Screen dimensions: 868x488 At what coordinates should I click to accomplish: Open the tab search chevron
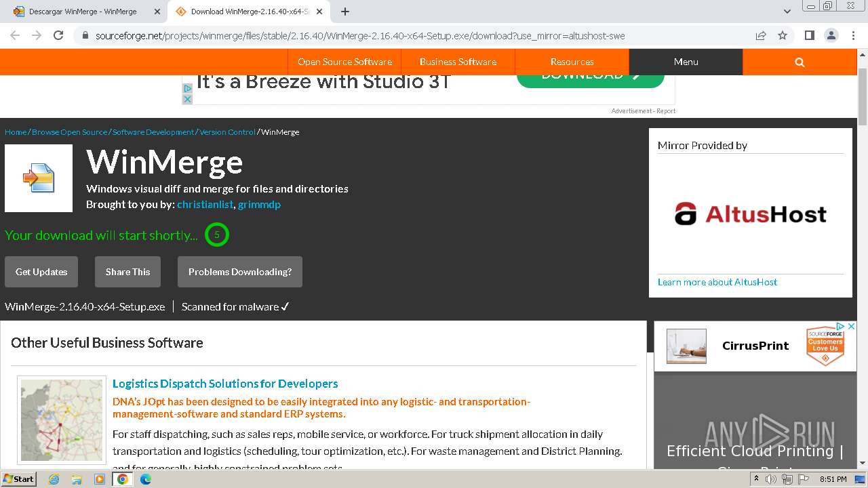(787, 12)
